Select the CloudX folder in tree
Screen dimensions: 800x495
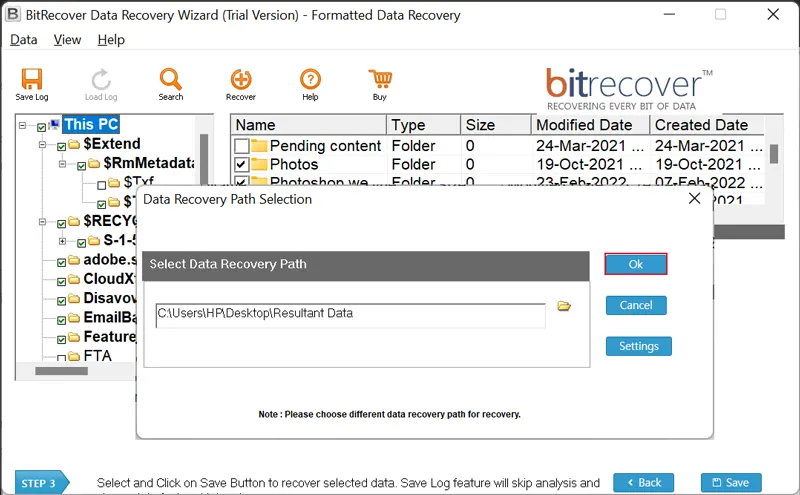coord(110,279)
